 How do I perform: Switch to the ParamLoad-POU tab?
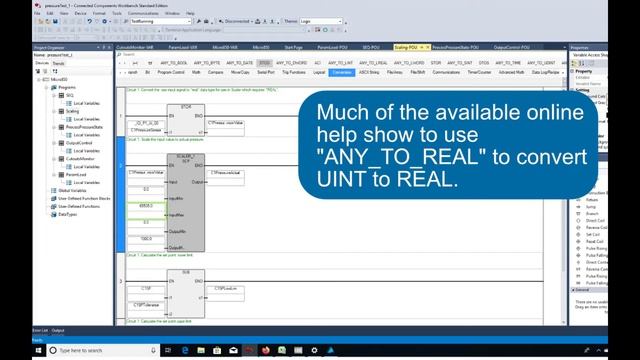[x=332, y=47]
